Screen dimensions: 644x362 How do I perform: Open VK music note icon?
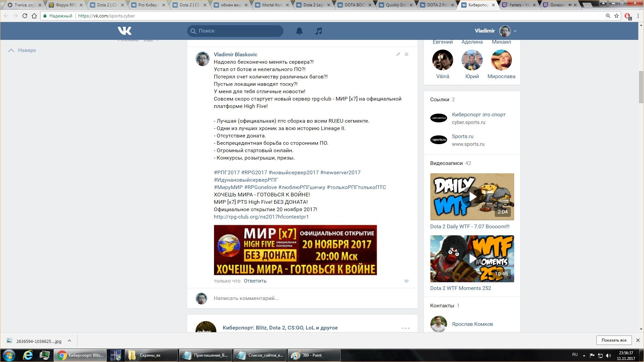(319, 31)
